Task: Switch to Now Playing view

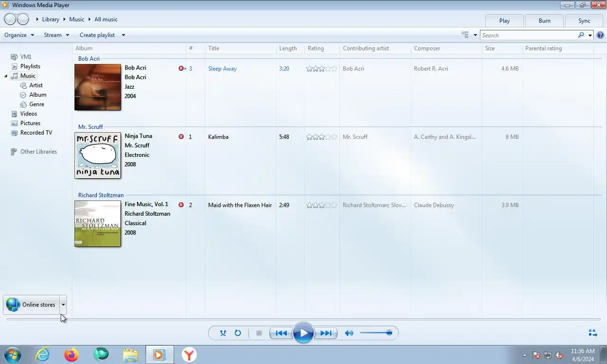Action: 593,333
